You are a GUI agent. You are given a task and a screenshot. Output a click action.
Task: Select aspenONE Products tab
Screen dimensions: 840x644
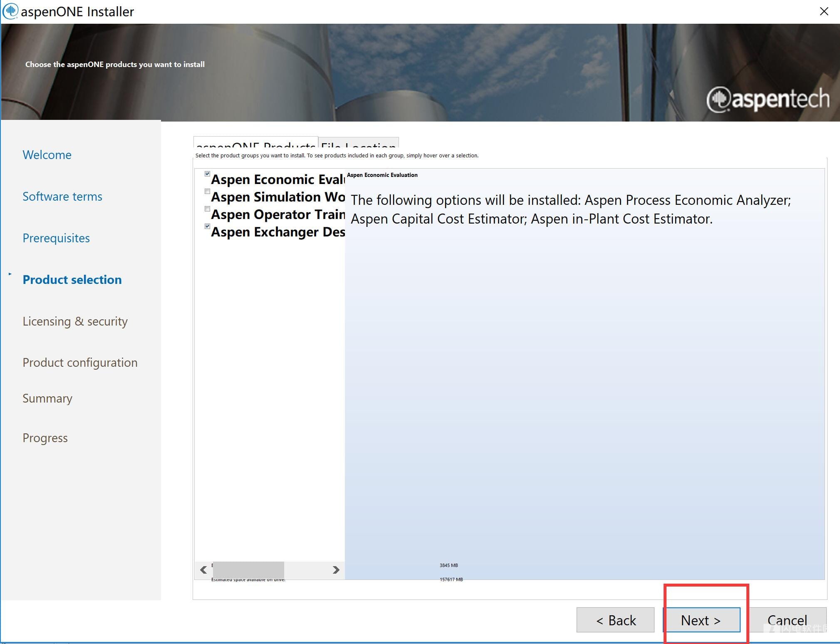tap(255, 143)
